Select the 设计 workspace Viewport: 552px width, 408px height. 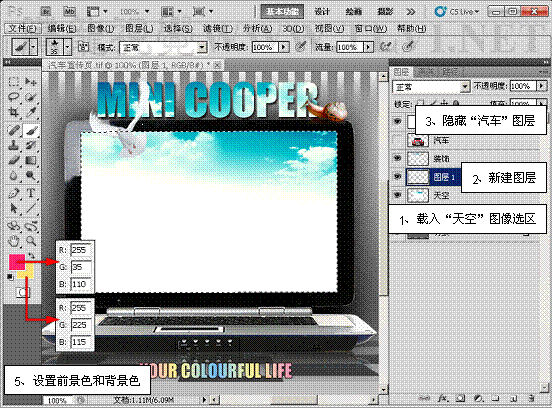[x=322, y=12]
